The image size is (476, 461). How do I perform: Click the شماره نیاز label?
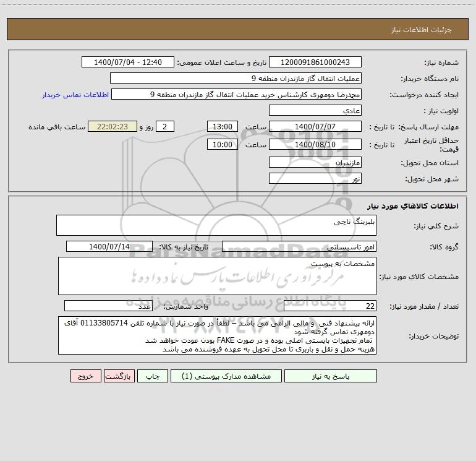click(x=441, y=63)
